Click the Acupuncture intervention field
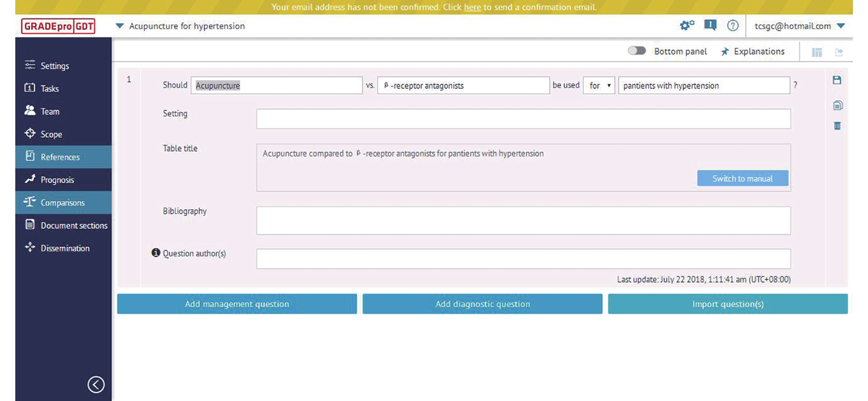Screen dimensions: 868x401 [x=277, y=85]
